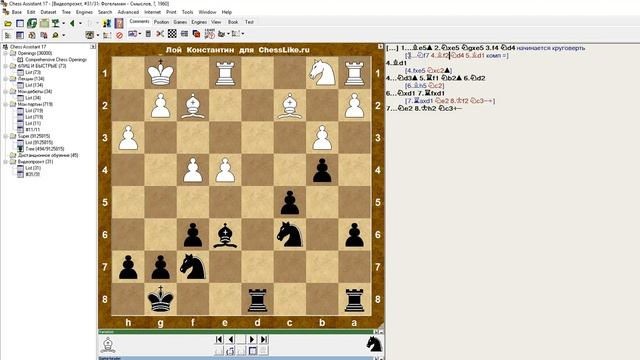
Task: Select the #11/11 tree item
Action: click(33, 129)
